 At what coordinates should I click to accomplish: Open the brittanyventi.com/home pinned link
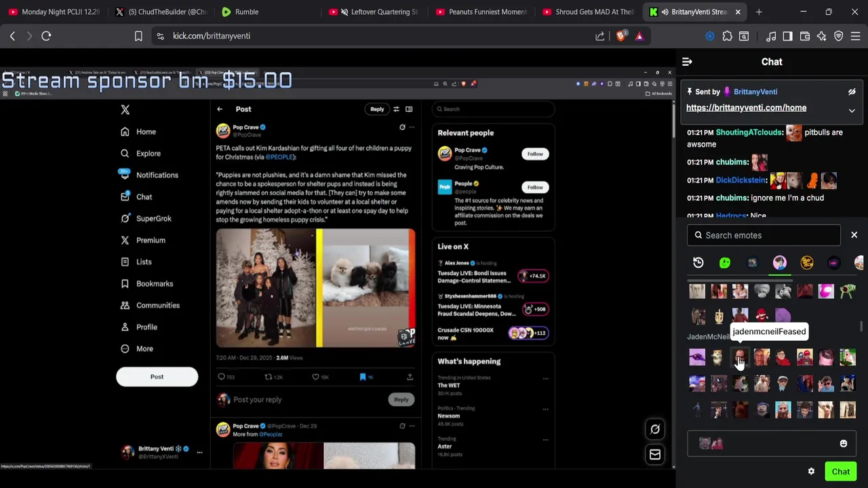click(746, 108)
